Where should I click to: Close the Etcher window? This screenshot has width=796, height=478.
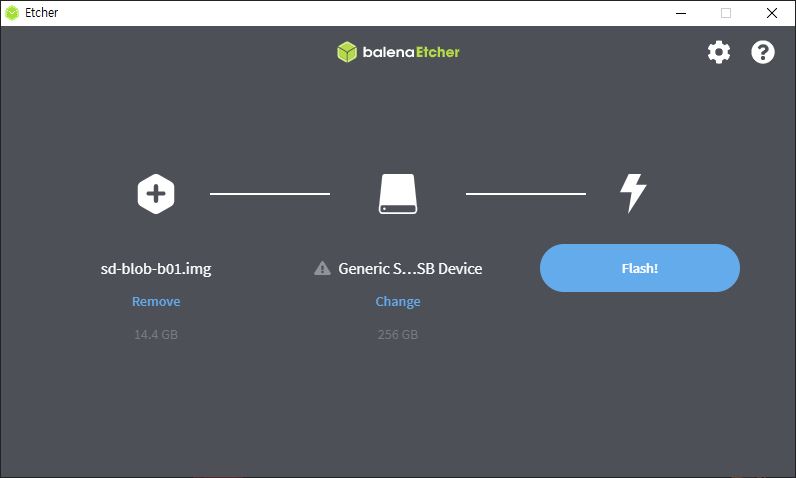pyautogui.click(x=772, y=13)
